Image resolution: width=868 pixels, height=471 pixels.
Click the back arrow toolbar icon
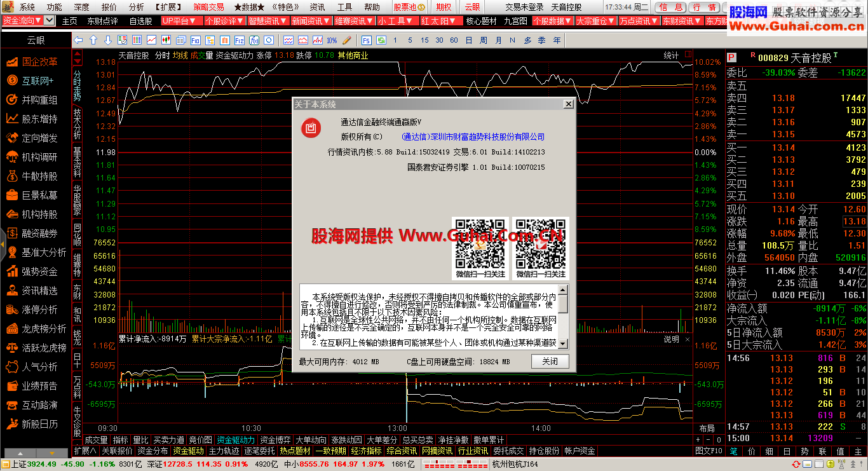[79, 40]
